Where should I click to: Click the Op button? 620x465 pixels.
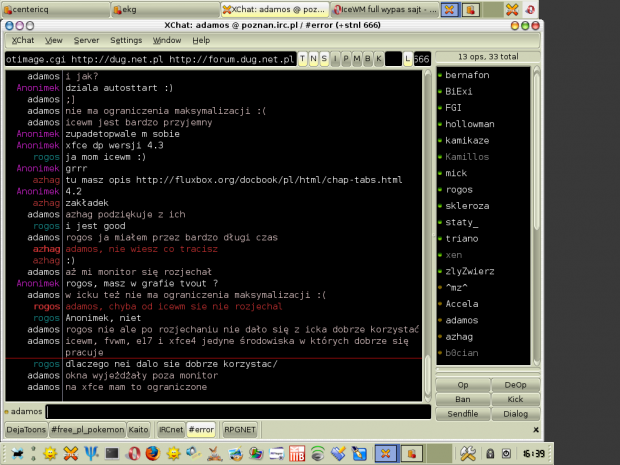(x=463, y=385)
